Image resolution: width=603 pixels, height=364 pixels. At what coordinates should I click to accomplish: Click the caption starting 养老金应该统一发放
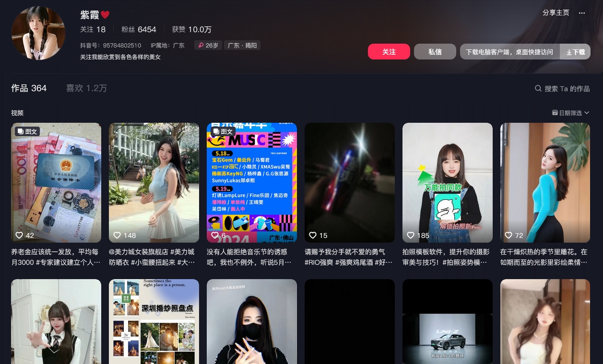(x=56, y=257)
